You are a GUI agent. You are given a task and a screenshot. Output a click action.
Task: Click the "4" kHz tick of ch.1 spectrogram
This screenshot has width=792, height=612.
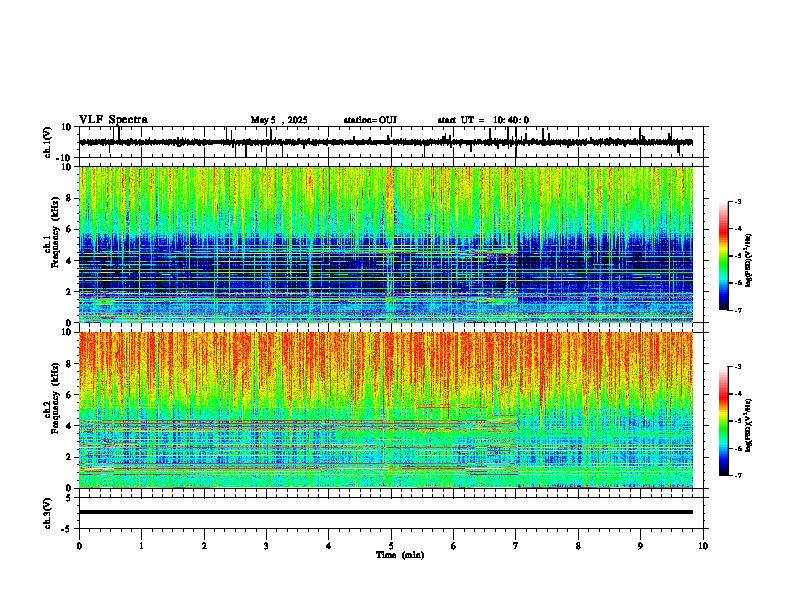(70, 261)
